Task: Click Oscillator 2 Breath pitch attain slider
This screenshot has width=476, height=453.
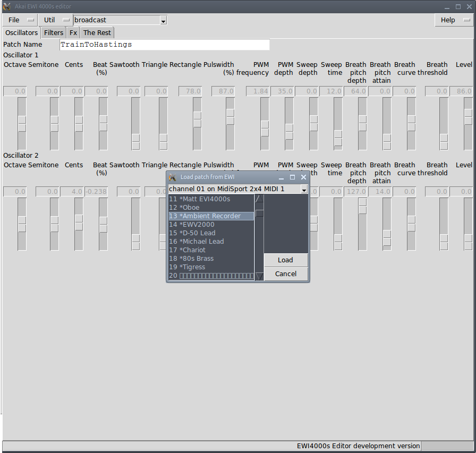Action: (387, 224)
